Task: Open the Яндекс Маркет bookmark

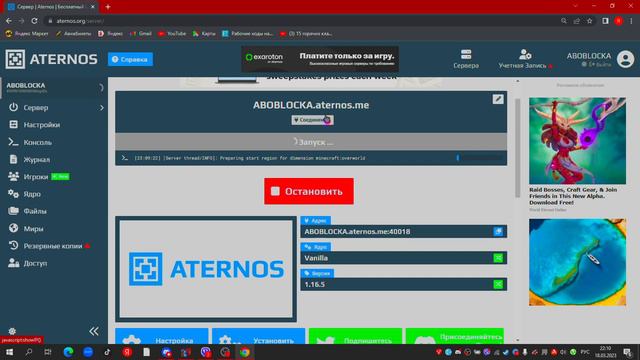Action: (x=27, y=33)
